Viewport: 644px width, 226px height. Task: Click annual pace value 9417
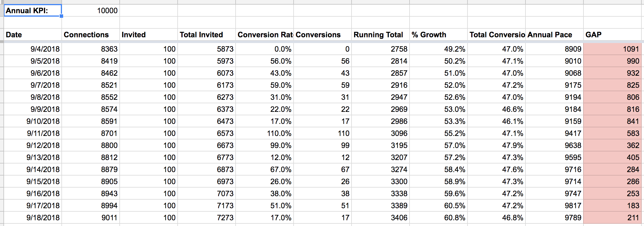(x=554, y=133)
